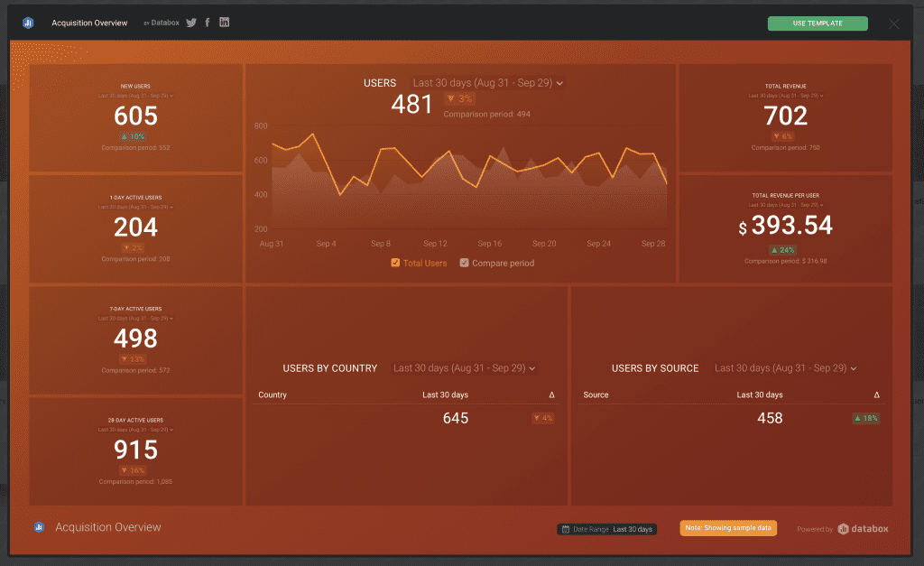Open 7-Day Active Users date range dropdown

(x=135, y=319)
